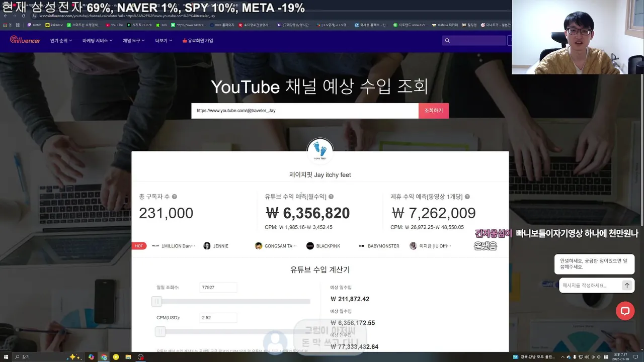Viewport: 644px width, 362px height.
Task: Click the CPM(USD) slider handle
Action: pos(160,331)
